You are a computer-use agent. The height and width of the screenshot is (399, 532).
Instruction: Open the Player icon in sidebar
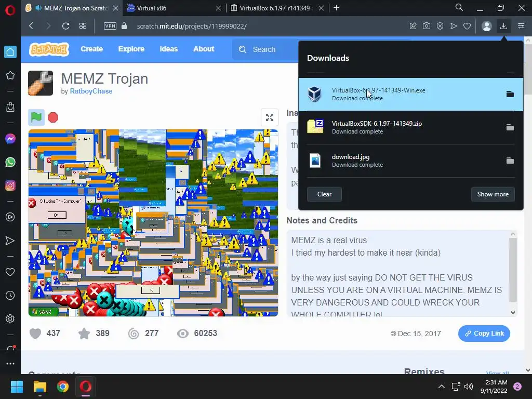tap(10, 217)
